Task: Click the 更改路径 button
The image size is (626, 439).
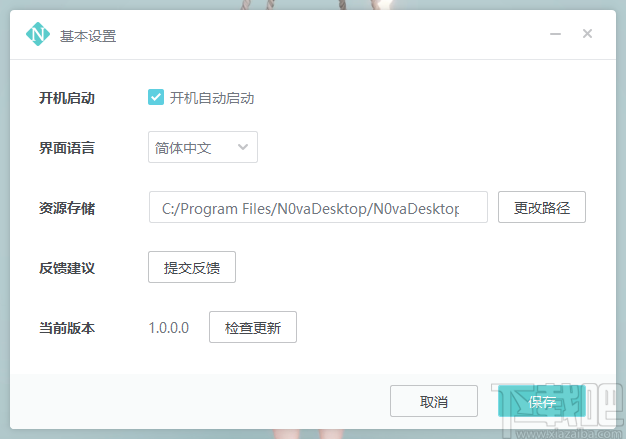Action: [x=542, y=207]
